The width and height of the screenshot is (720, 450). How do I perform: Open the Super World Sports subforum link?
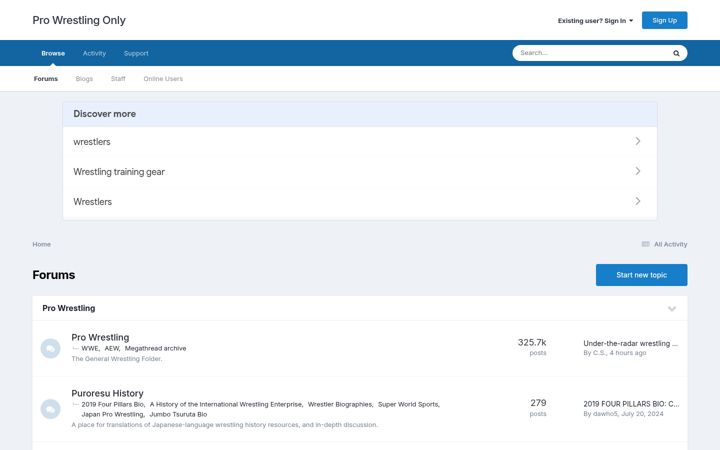click(408, 405)
